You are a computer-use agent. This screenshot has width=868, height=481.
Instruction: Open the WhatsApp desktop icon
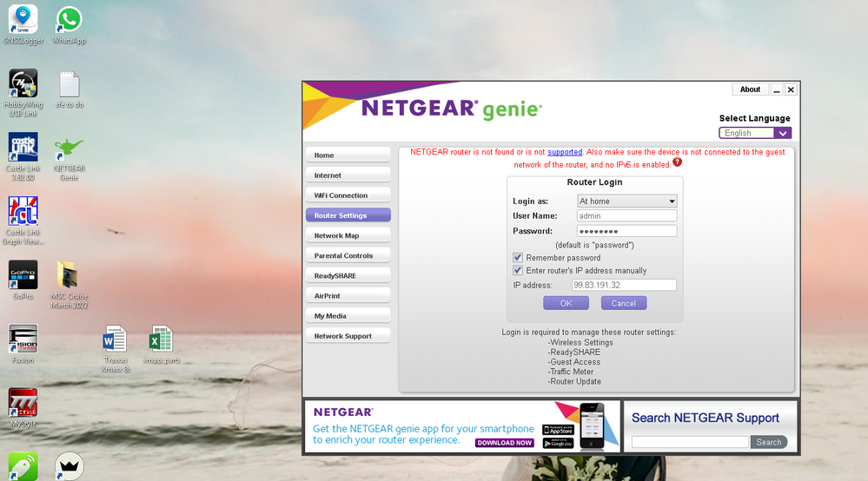pos(70,23)
